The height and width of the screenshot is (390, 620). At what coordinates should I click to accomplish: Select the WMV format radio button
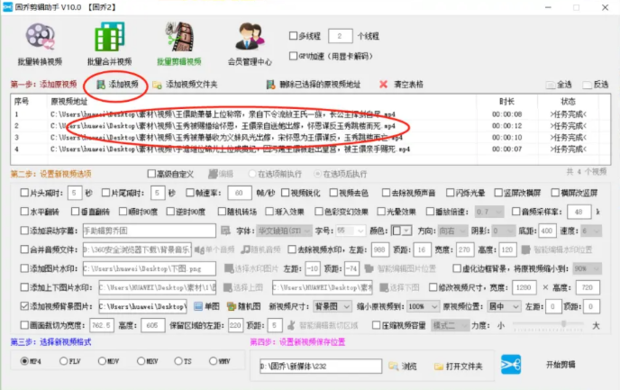(213, 361)
